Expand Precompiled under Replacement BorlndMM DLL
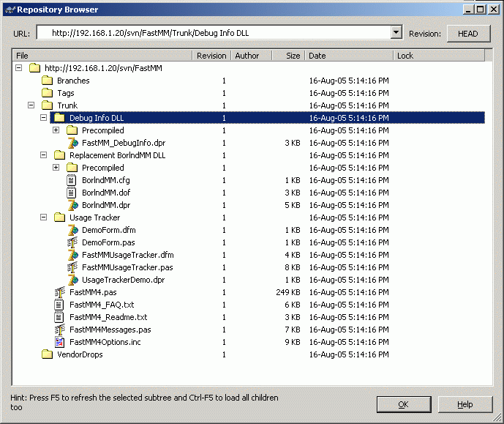 56,168
